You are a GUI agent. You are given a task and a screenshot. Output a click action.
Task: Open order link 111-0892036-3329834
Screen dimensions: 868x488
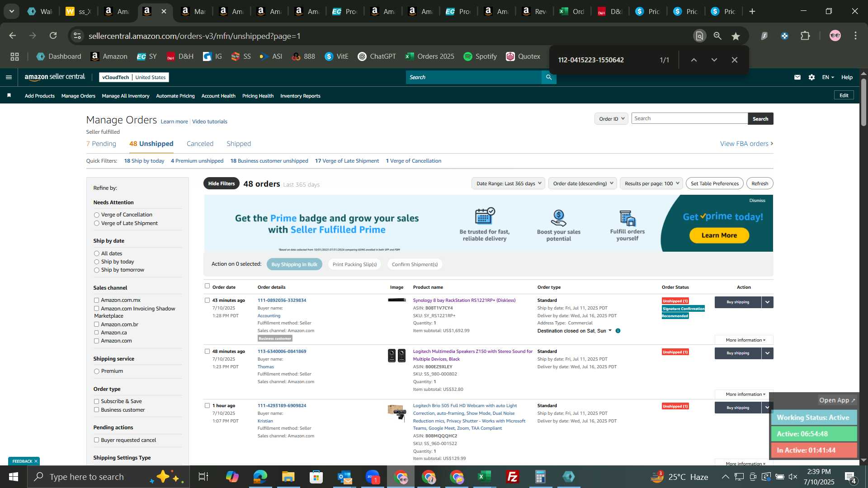tap(282, 300)
